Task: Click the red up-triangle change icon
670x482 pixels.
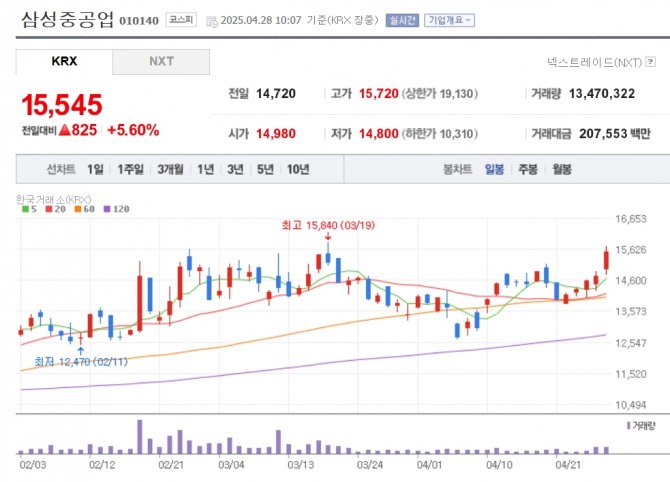Action: point(65,130)
